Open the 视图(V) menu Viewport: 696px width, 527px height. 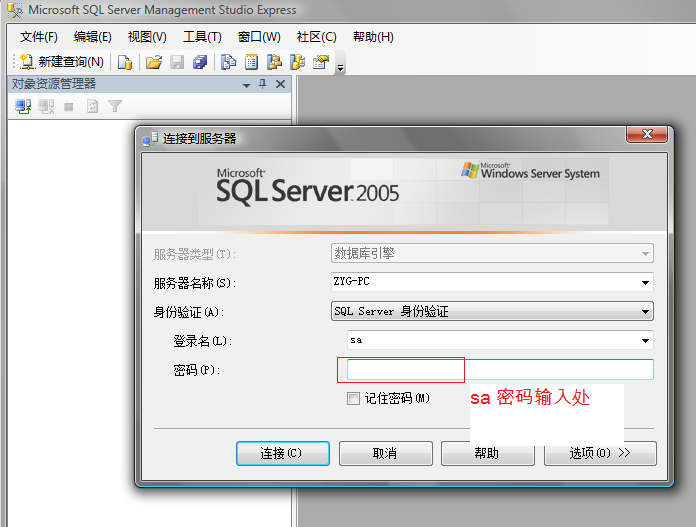click(147, 37)
